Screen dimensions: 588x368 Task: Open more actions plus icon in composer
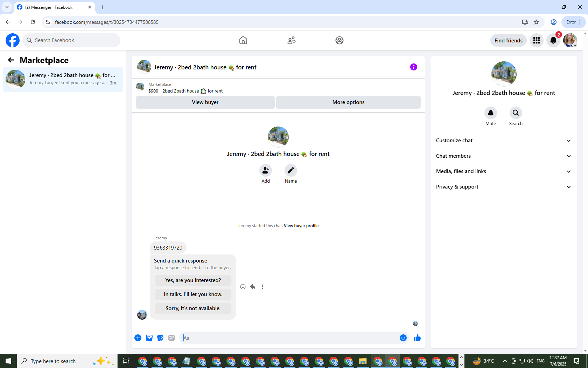[138, 338]
